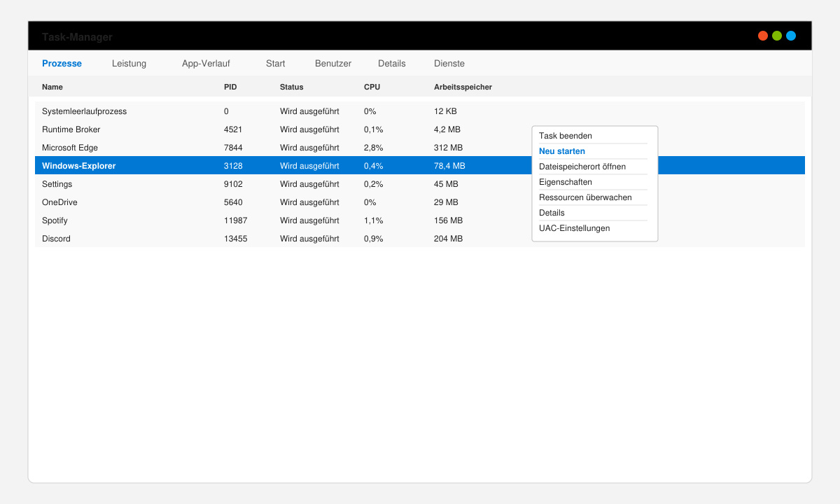840x504 pixels.
Task: Click the 12 KB memory value
Action: [445, 111]
